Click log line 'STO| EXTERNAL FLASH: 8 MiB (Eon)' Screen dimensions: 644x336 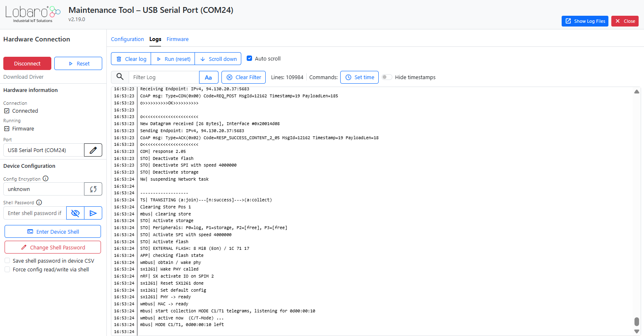pyautogui.click(x=195, y=248)
